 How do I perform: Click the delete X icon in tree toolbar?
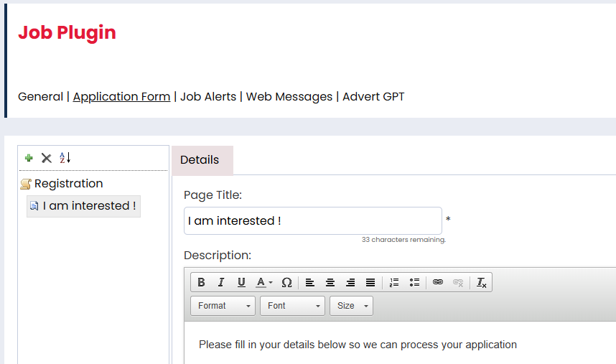(x=47, y=158)
